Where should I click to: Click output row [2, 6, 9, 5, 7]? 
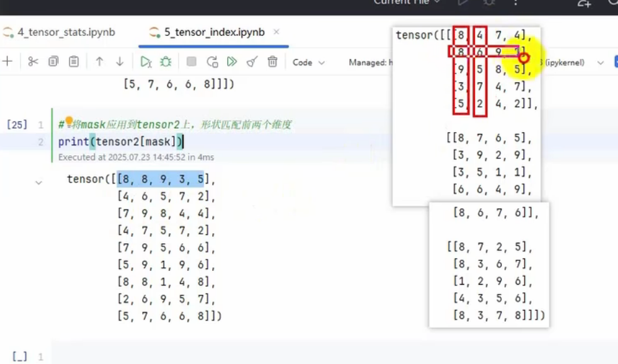(x=166, y=299)
